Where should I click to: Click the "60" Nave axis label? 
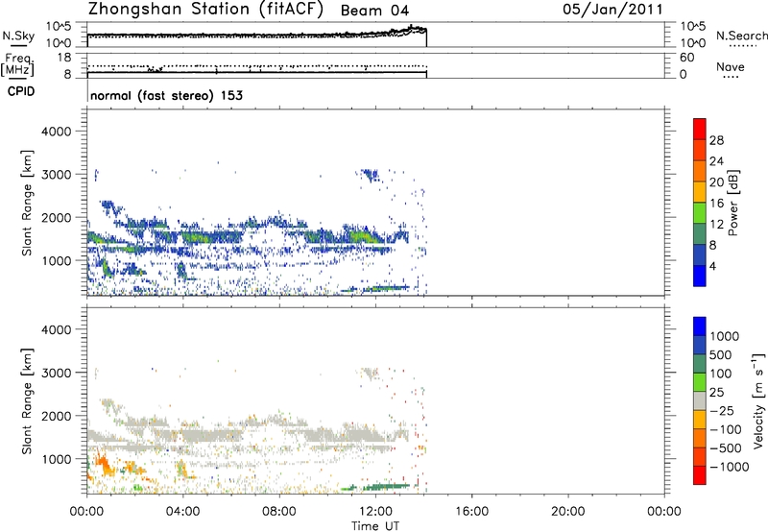point(687,58)
